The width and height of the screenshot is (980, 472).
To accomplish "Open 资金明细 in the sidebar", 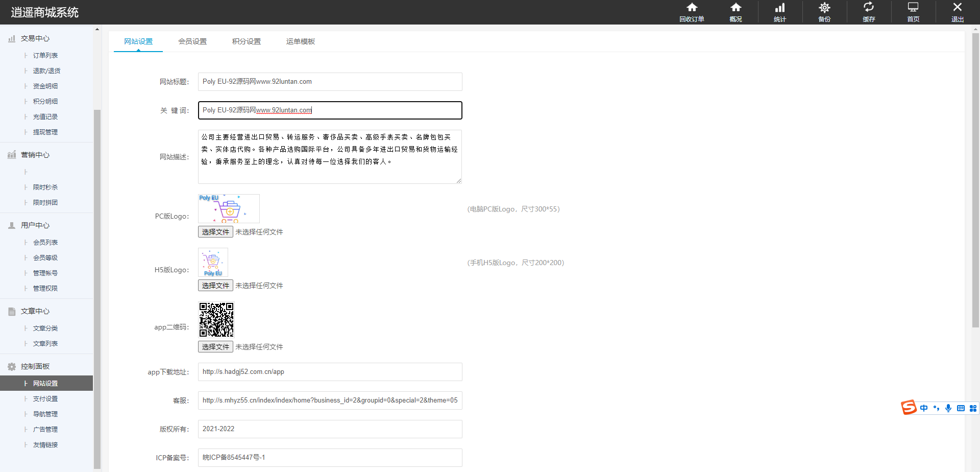I will pyautogui.click(x=46, y=86).
